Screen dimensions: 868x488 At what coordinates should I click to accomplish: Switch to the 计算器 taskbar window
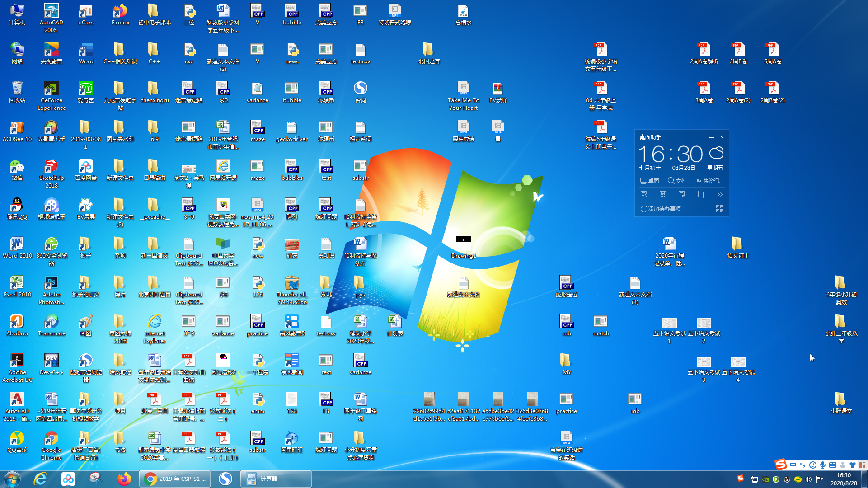click(276, 479)
